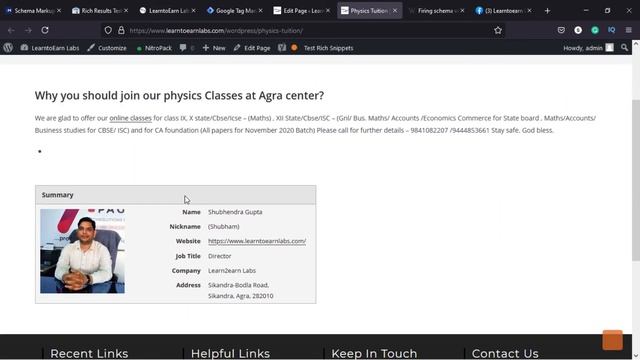640x360 pixels.
Task: Click the Yoast SEO admin bar icon
Action: [282, 48]
